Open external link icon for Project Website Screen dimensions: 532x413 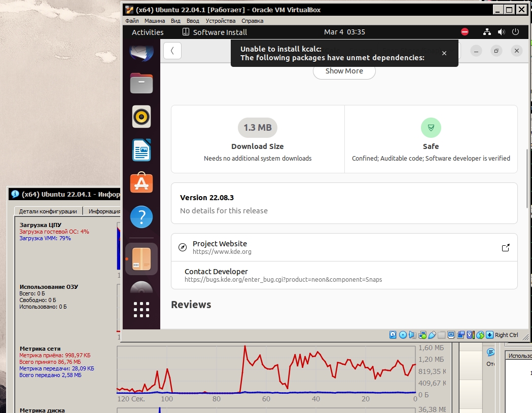click(506, 247)
